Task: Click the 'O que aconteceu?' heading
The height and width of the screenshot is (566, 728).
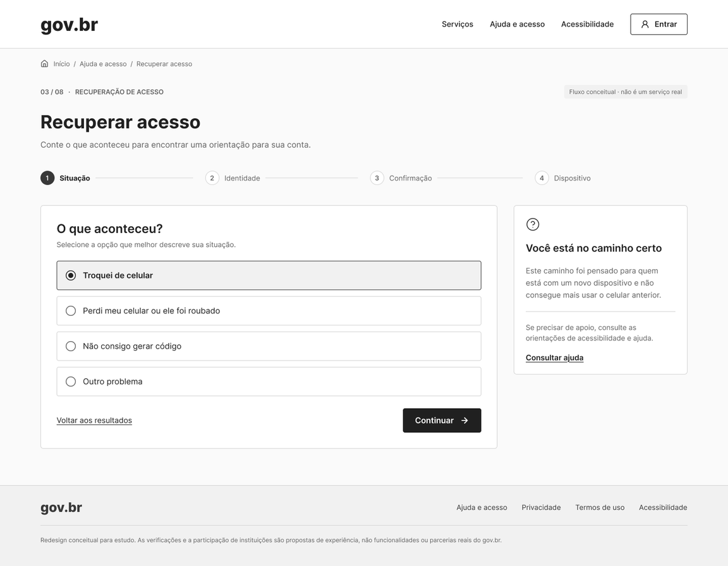Action: click(109, 229)
